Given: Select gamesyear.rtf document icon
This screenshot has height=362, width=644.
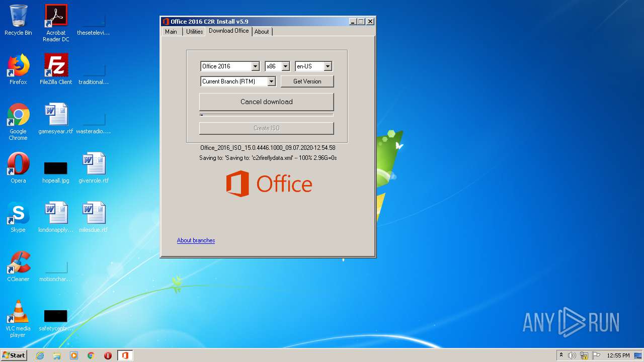Looking at the screenshot, I should [56, 119].
